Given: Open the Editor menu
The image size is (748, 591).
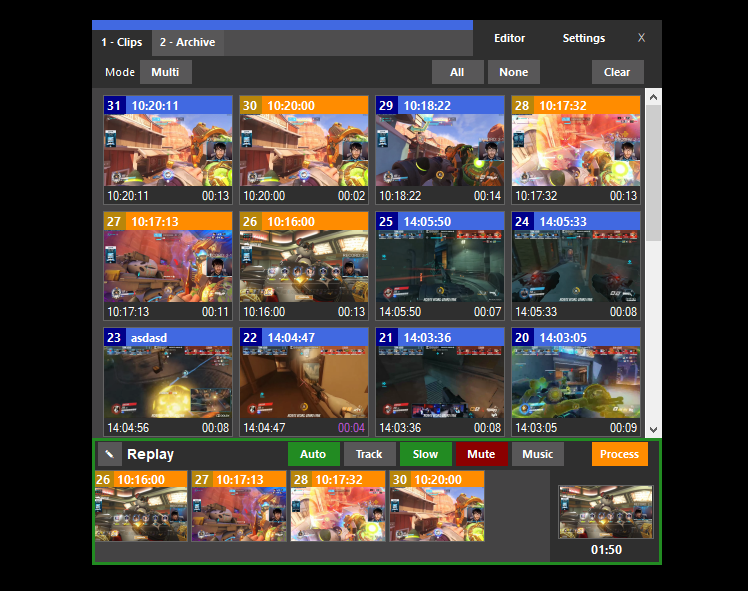Looking at the screenshot, I should click(509, 38).
